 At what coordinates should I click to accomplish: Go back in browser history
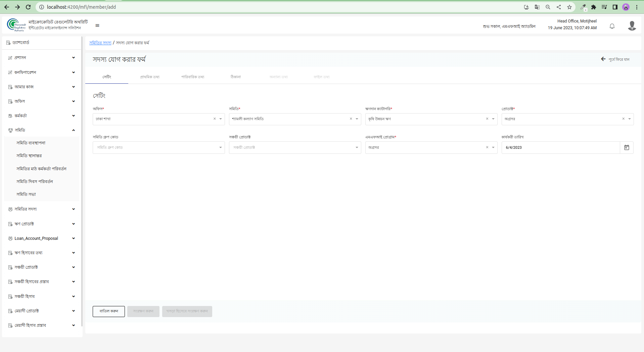tap(7, 7)
